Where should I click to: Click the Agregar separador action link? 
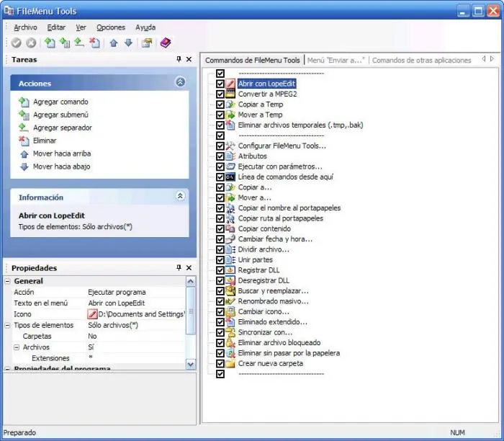click(63, 128)
